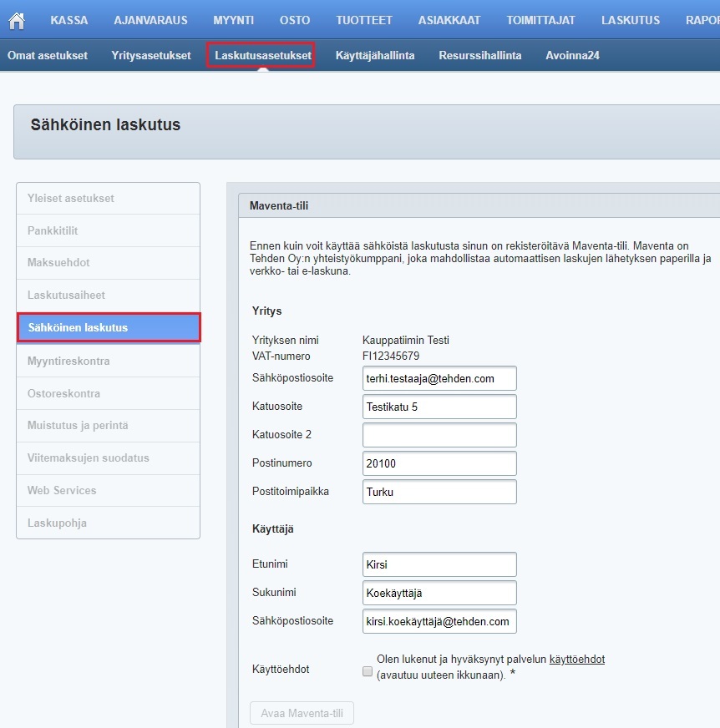Switch to the Yritysasetukset tab
The width and height of the screenshot is (720, 728).
point(151,56)
